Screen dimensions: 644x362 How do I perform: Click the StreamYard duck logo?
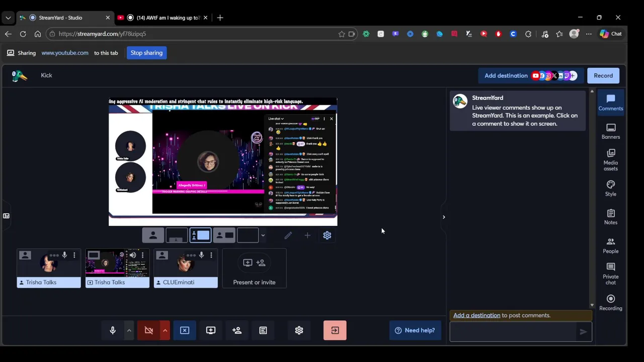(x=19, y=75)
